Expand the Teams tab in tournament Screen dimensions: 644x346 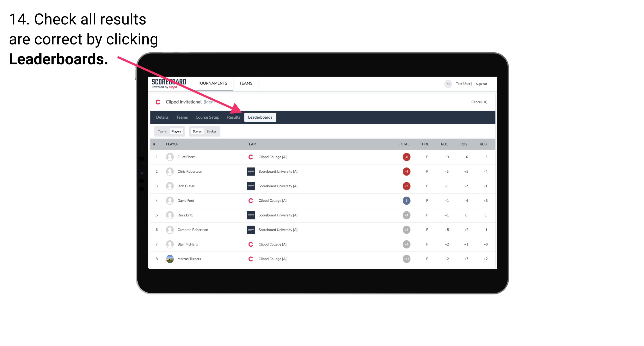tap(180, 118)
